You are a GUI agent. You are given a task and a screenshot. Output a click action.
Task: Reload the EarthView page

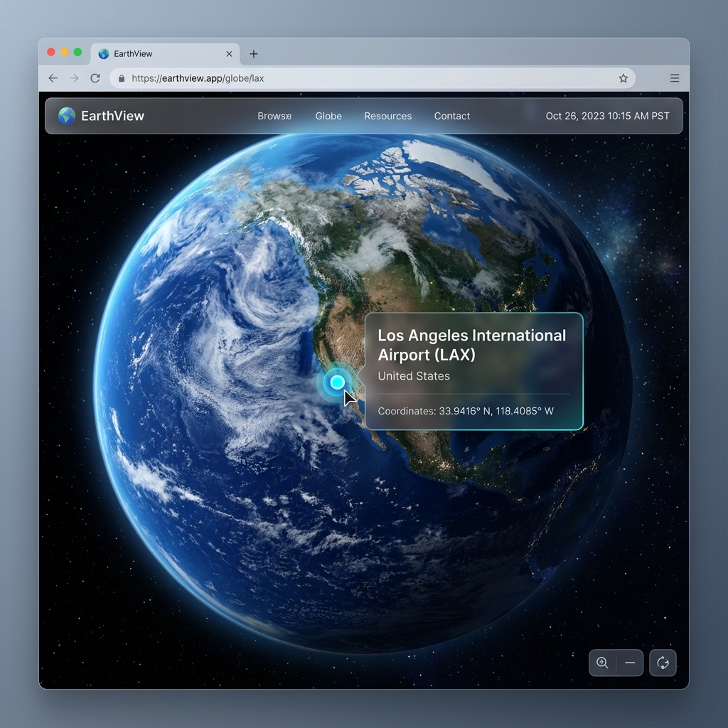pyautogui.click(x=95, y=78)
